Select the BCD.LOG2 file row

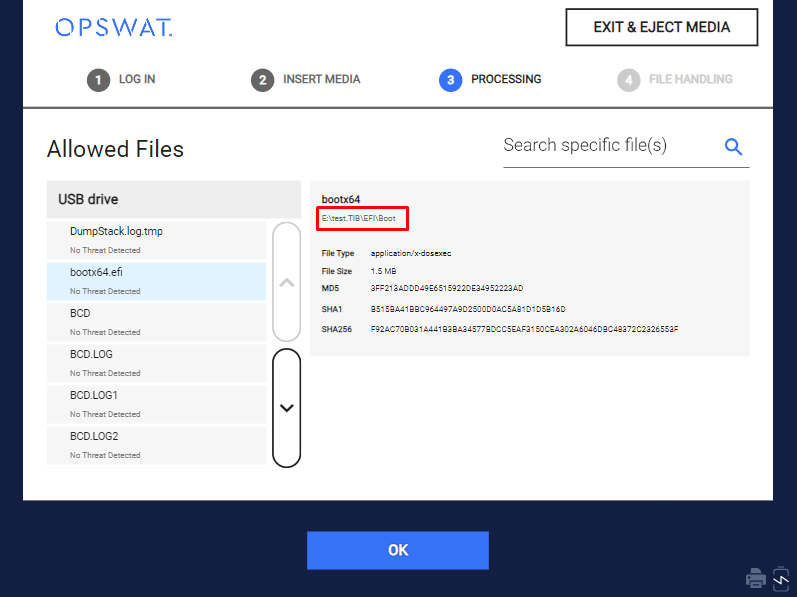pyautogui.click(x=157, y=445)
